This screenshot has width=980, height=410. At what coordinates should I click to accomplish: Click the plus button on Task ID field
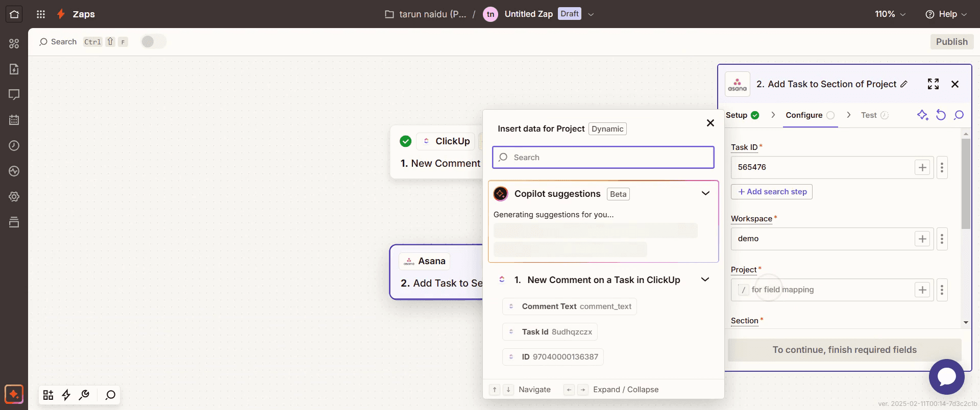click(922, 167)
